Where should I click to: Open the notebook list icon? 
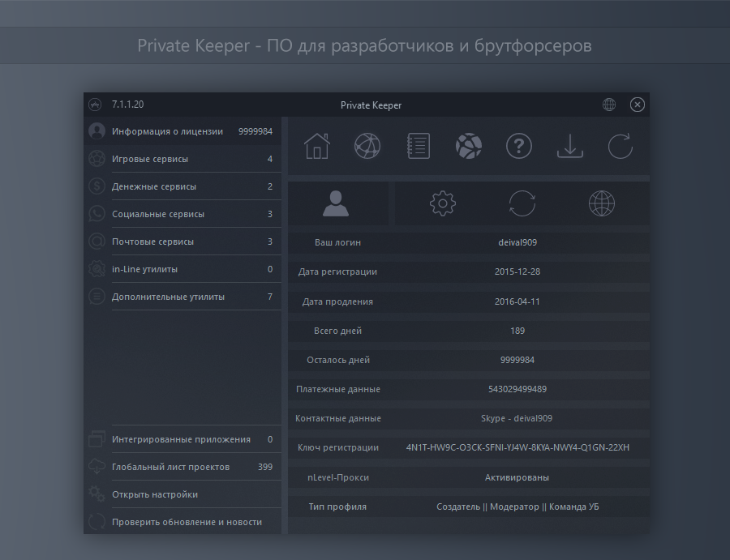[x=418, y=146]
